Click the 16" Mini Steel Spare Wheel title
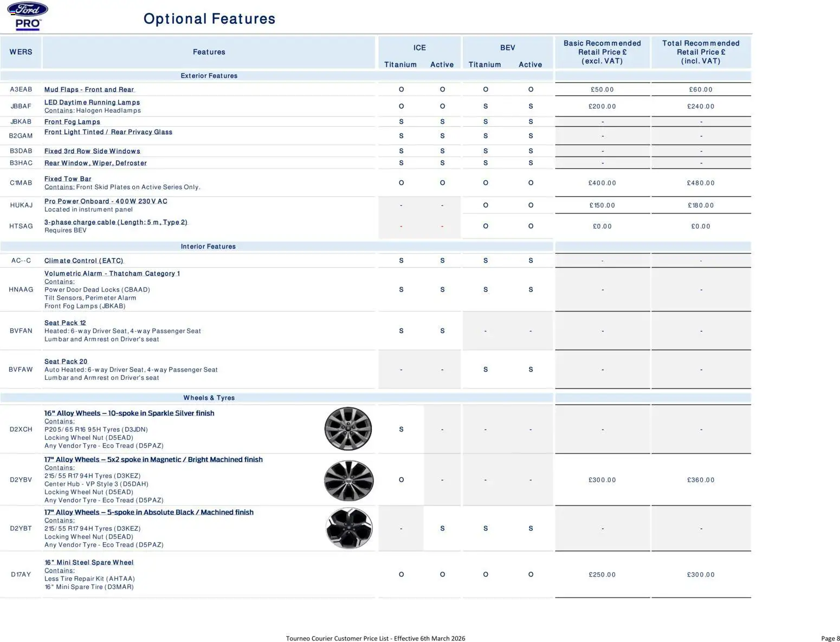Screen dimensions: 840x642 coord(89,562)
